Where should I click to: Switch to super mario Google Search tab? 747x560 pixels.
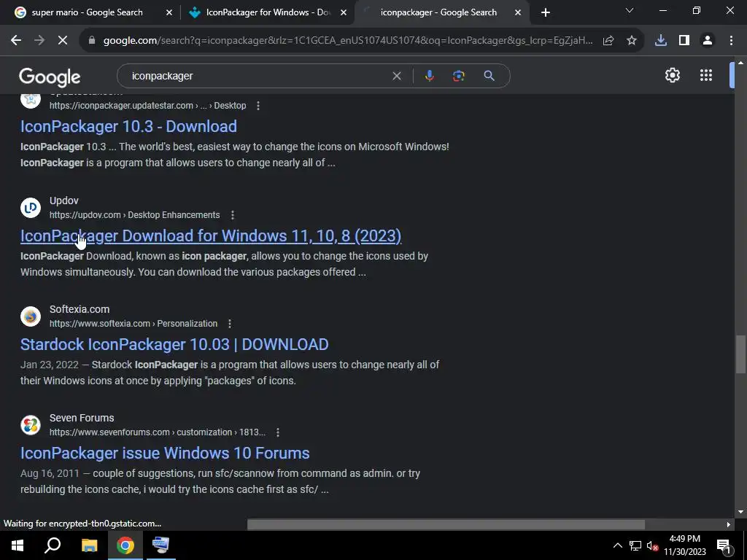pos(88,12)
